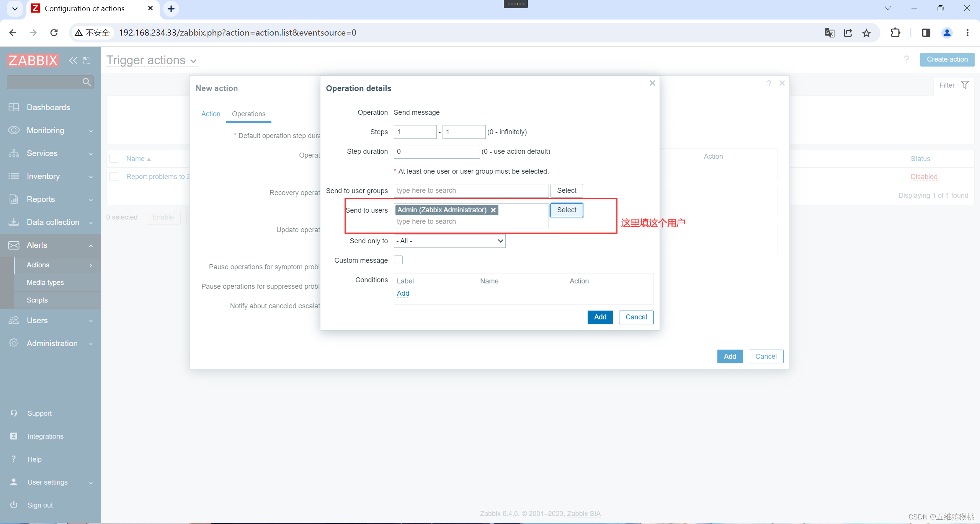Expand the Send only to dropdown
980x524 pixels.
point(449,240)
